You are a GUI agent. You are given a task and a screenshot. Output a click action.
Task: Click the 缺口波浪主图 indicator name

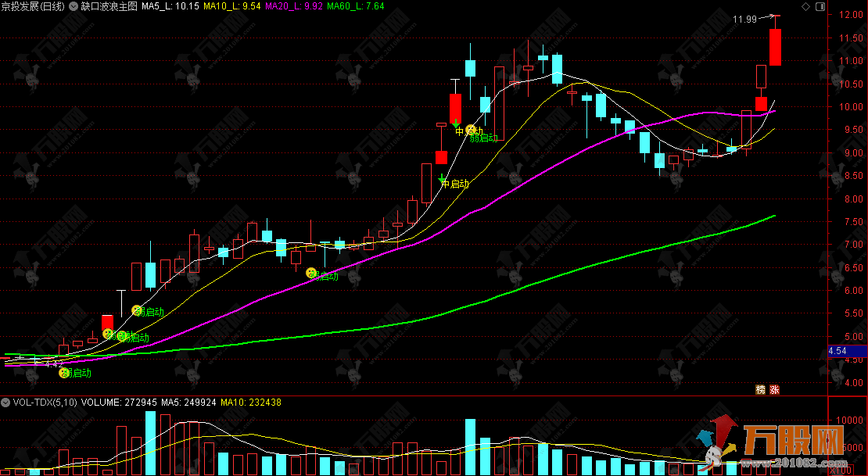click(x=109, y=5)
